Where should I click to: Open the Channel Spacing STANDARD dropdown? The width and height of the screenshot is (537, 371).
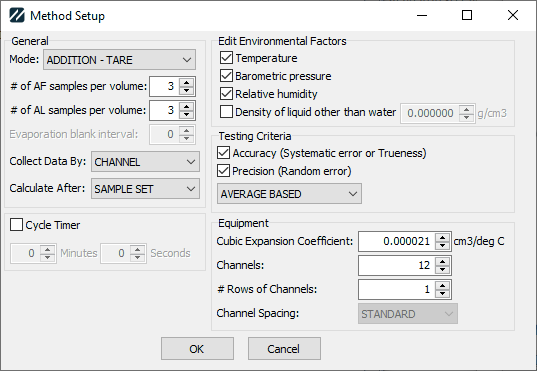tap(408, 313)
